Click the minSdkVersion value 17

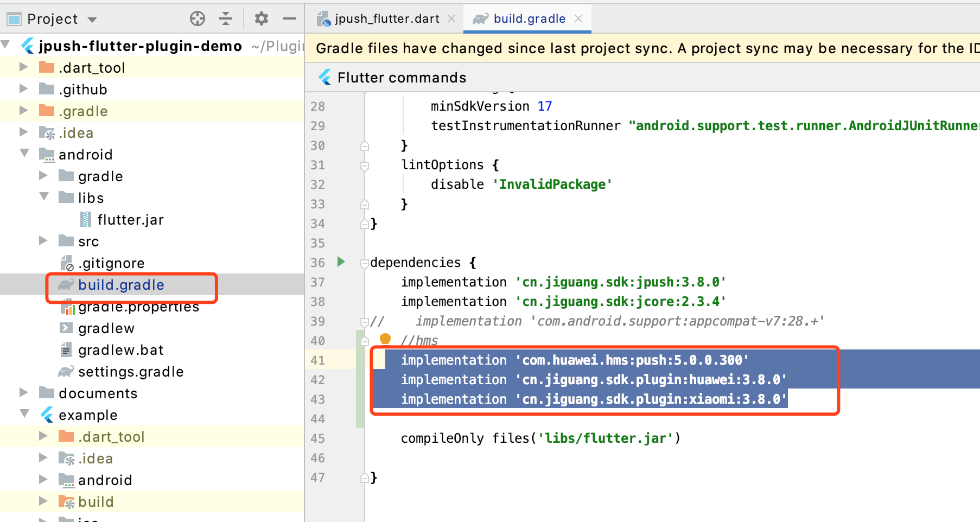pyautogui.click(x=545, y=106)
